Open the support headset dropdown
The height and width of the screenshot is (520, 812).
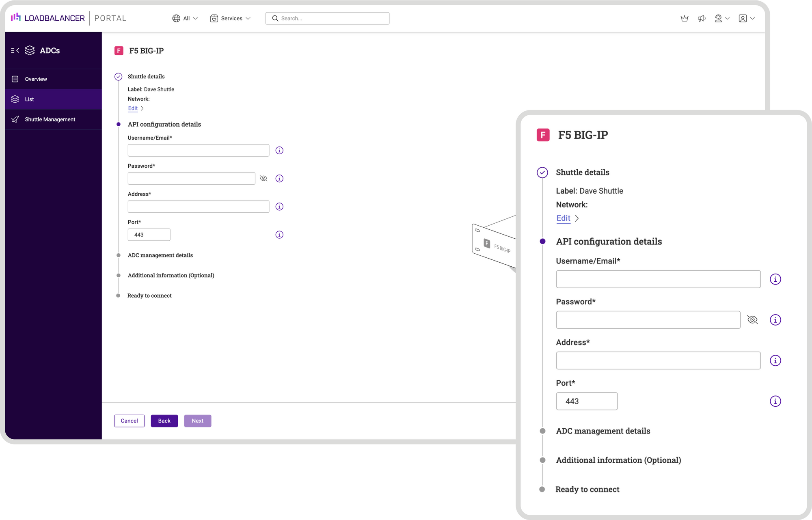point(722,18)
